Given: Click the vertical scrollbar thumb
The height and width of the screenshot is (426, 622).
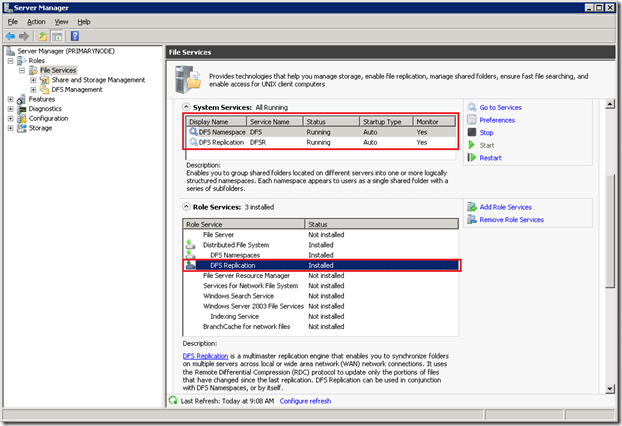Looking at the screenshot, I should (x=610, y=231).
